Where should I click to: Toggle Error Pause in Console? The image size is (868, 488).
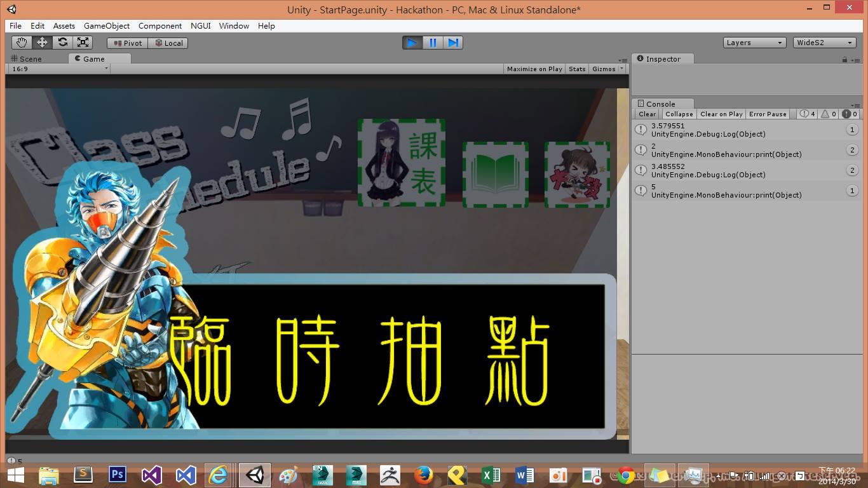click(768, 114)
